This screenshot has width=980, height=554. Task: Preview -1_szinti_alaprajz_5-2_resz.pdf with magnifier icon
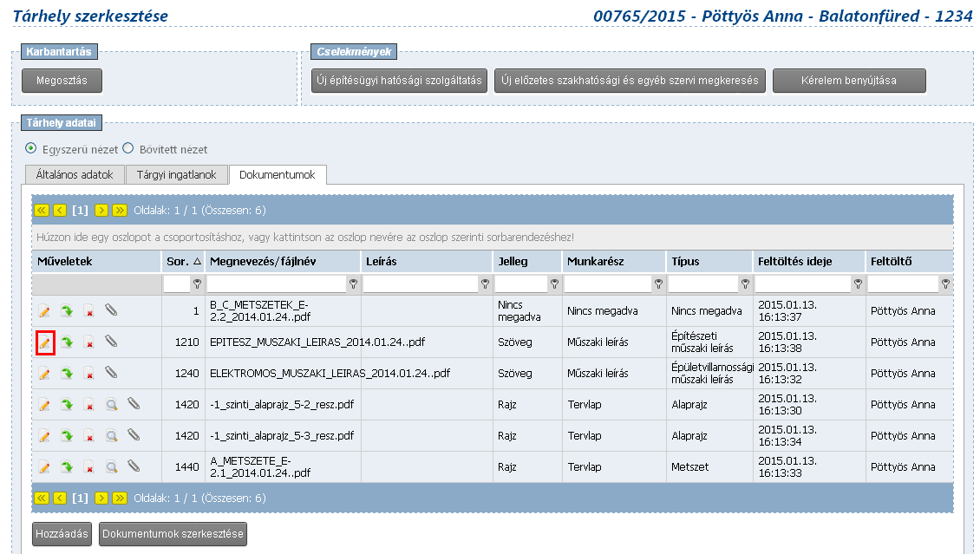[111, 404]
